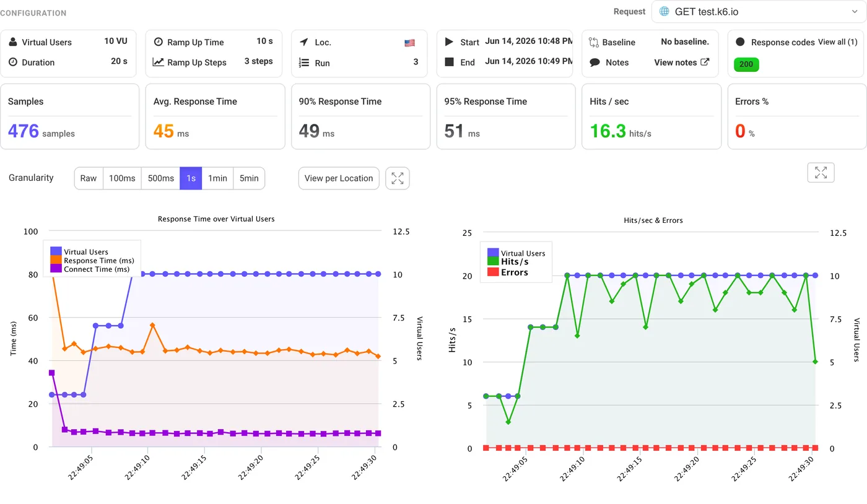Click the Virtual Users person icon

pyautogui.click(x=13, y=42)
